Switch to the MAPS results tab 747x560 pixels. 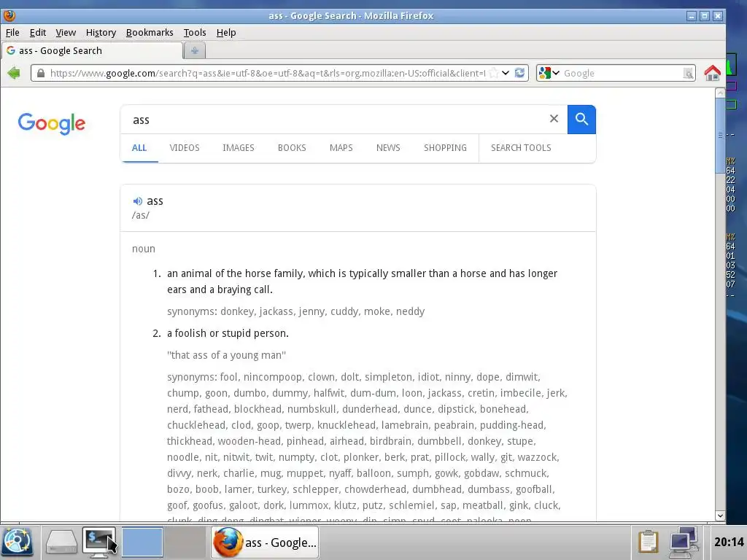341,147
